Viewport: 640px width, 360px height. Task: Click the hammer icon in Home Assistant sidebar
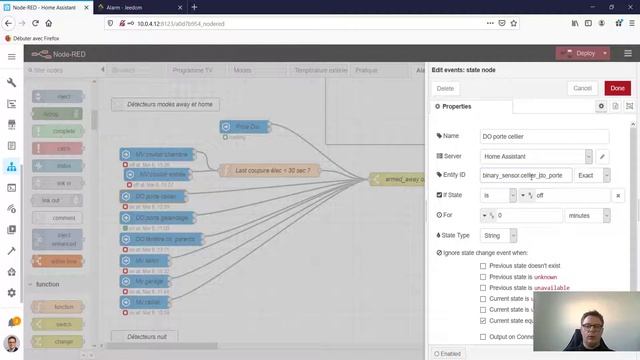tap(11, 251)
